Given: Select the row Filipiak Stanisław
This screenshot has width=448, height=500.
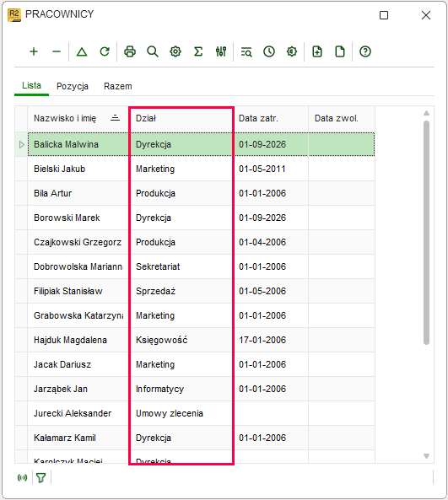Looking at the screenshot, I should pyautogui.click(x=201, y=291).
